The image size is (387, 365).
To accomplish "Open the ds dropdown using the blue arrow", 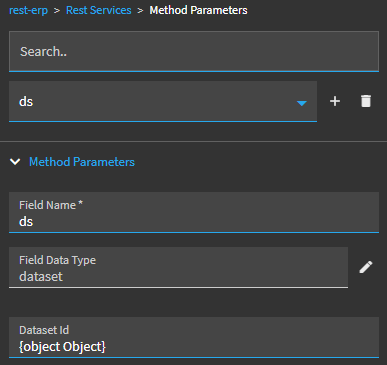I will point(302,103).
